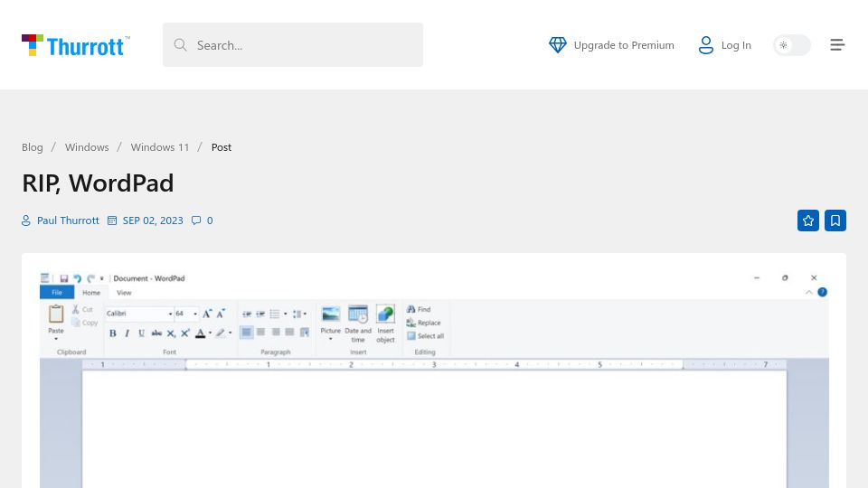
Task: Toggle the light/dark theme switch
Action: click(x=792, y=45)
